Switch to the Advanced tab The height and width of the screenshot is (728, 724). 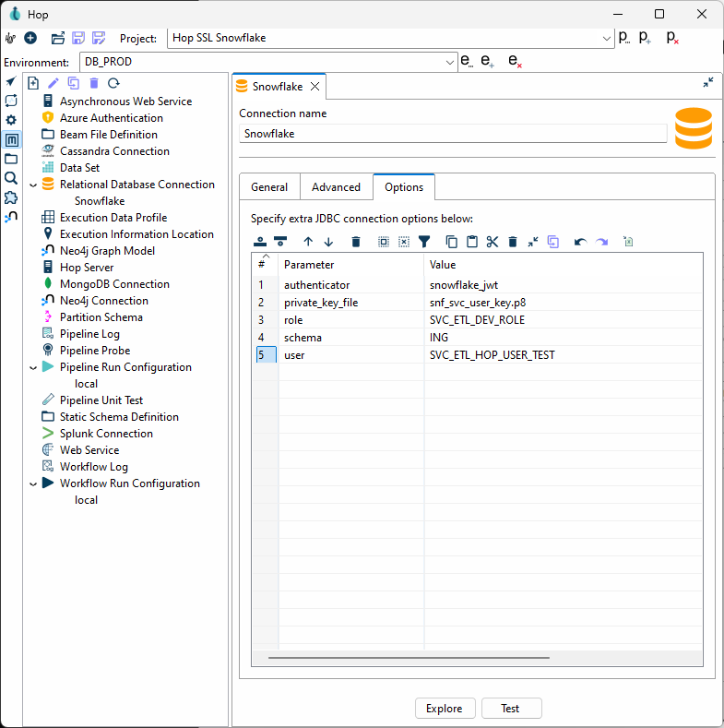(x=336, y=187)
